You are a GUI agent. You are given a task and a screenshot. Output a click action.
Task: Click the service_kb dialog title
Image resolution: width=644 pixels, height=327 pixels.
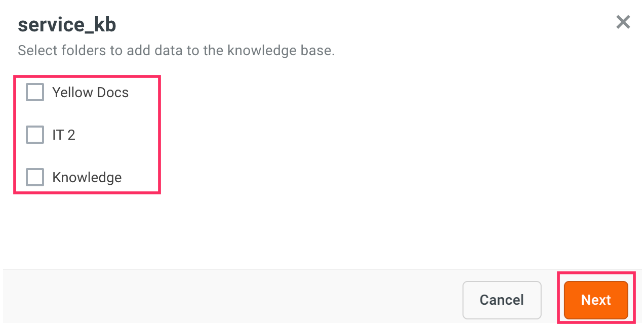click(67, 25)
